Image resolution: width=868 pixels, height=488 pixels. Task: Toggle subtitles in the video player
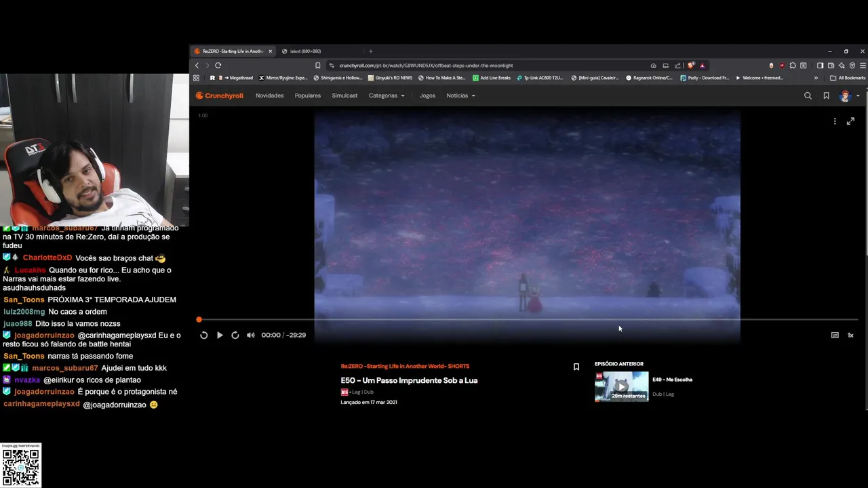(835, 335)
